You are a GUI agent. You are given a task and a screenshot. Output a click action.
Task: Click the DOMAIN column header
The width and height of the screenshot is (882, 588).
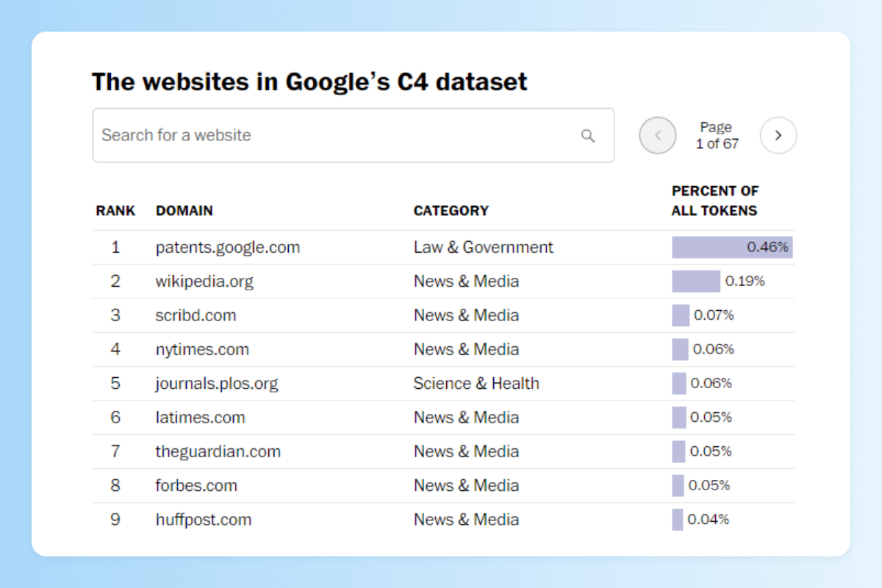click(x=184, y=211)
